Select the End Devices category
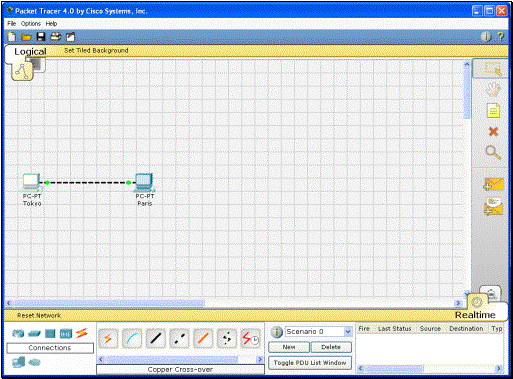Image resolution: width=513 pixels, height=379 pixels. (x=18, y=362)
